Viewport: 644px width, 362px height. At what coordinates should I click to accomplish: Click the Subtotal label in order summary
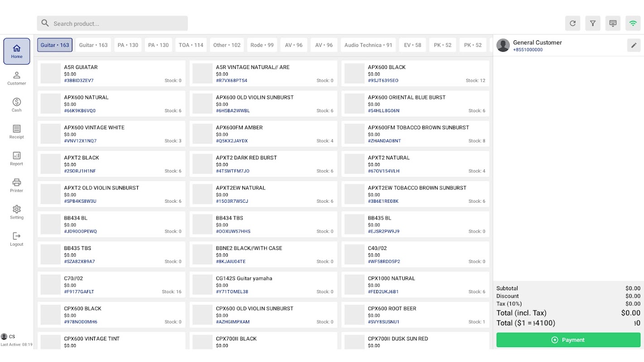tap(507, 288)
